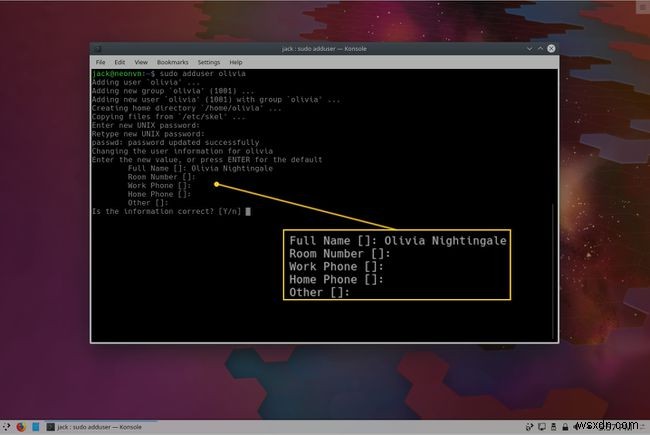Open the View menu in Konsole

point(141,62)
